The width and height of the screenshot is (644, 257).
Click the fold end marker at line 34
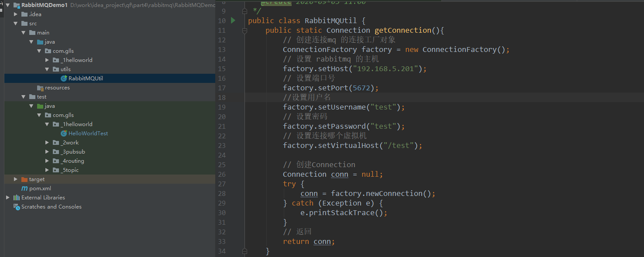click(245, 251)
